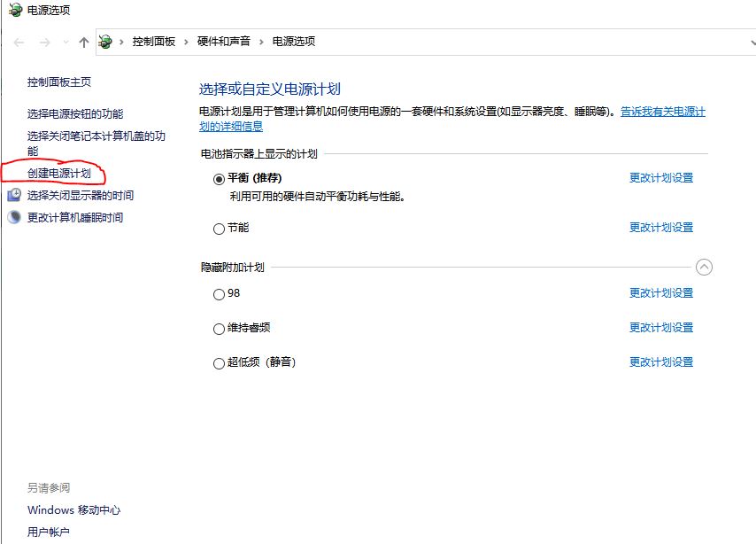Click the clock icon beside 选择关闭显示器的时间
The image size is (756, 544).
[x=15, y=196]
